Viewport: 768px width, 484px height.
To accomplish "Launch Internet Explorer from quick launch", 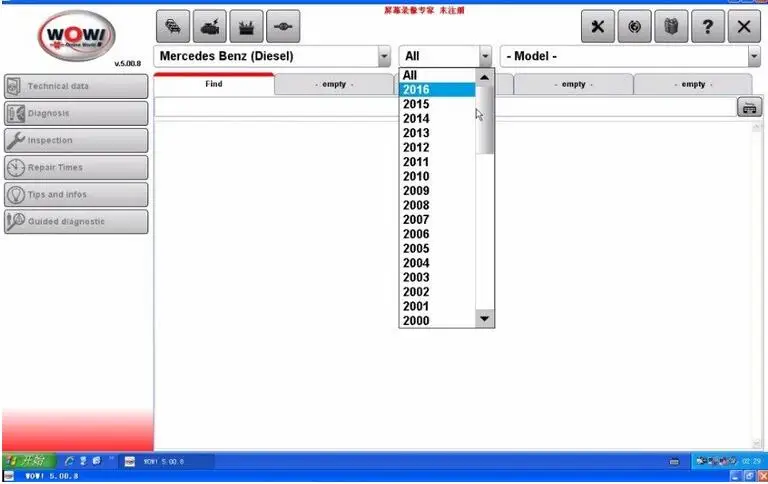I will [70, 461].
